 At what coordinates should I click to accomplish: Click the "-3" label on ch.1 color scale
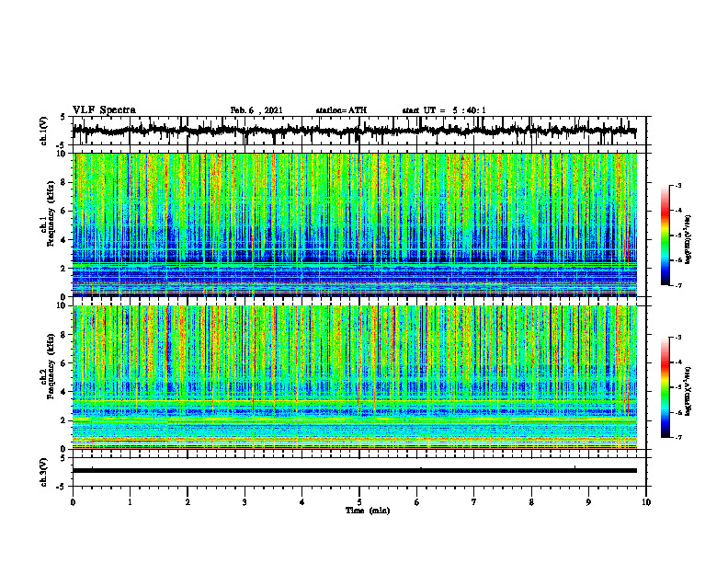click(x=678, y=185)
